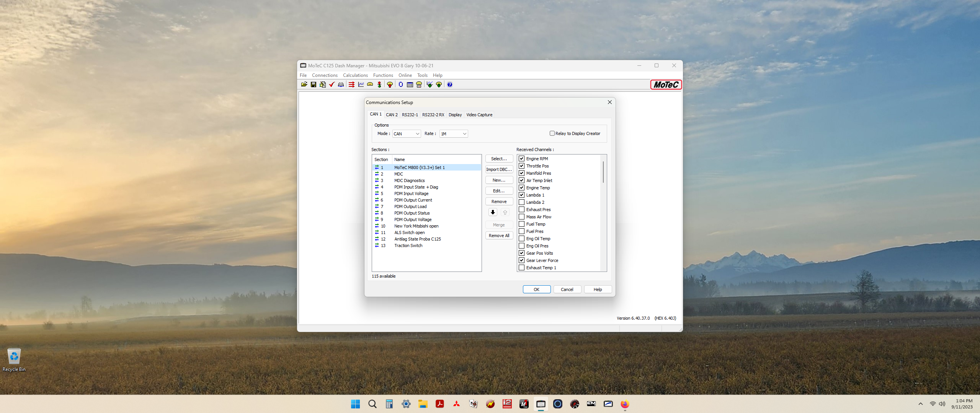The height and width of the screenshot is (413, 980).
Task: Click the Import DBC... button
Action: pos(499,169)
